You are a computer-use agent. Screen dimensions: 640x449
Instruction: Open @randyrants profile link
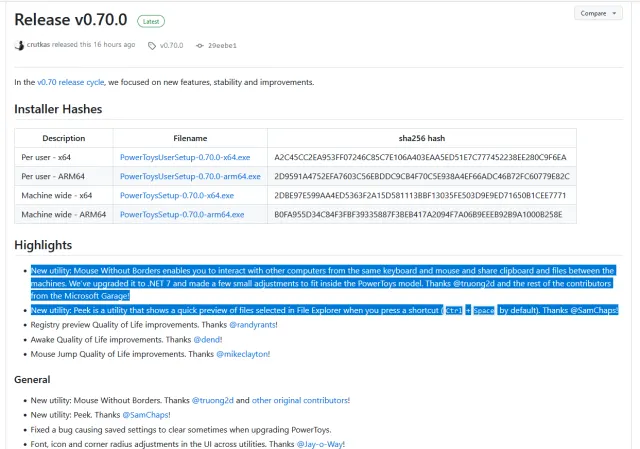(252, 325)
